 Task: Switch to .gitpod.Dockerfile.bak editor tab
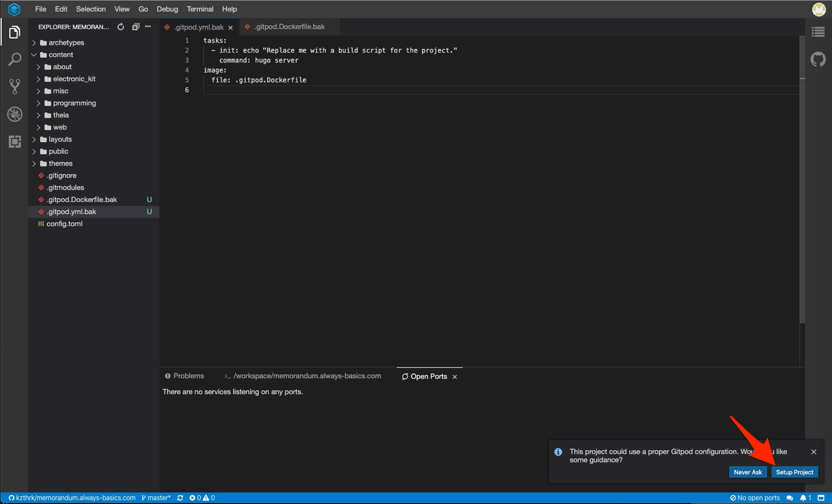coord(290,27)
